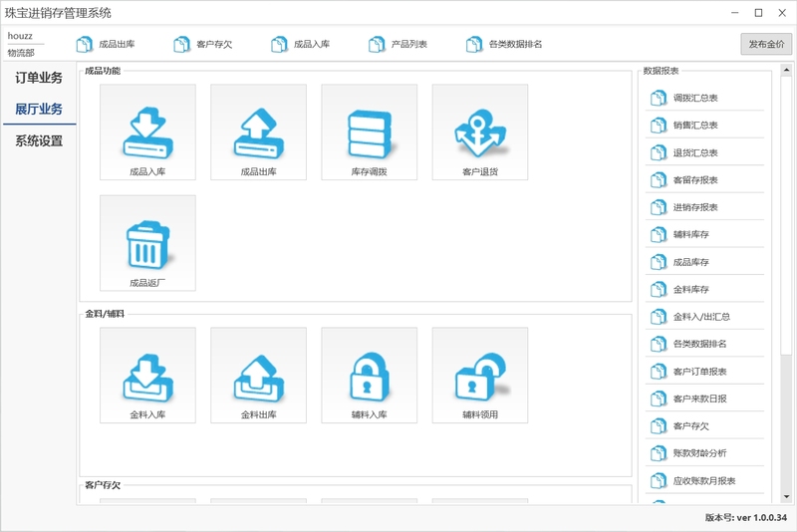Open the 客户退货 anchor tile

(480, 133)
